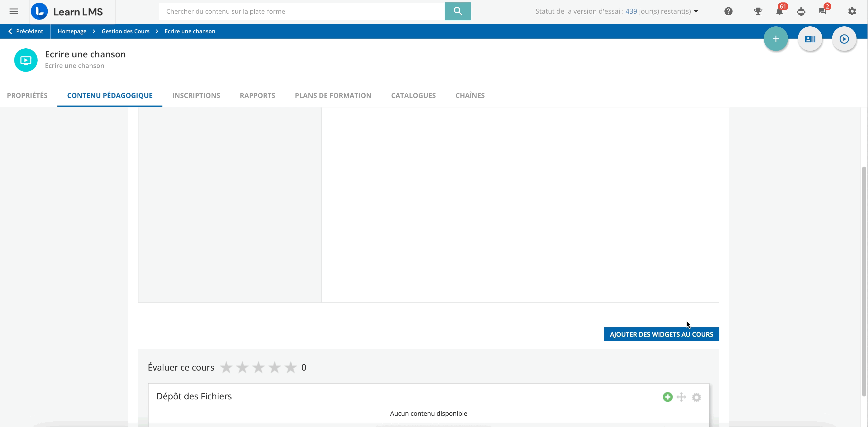
Task: Open the notifications bell
Action: [x=779, y=11]
